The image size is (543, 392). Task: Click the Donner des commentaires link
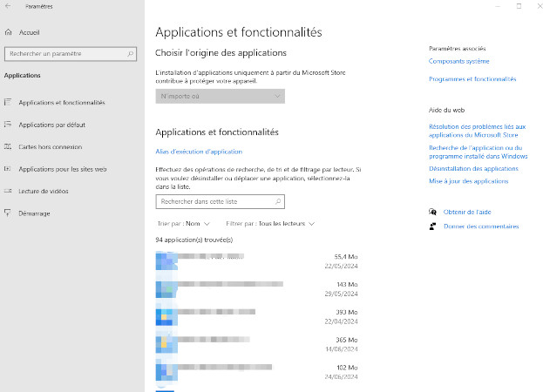coord(481,226)
